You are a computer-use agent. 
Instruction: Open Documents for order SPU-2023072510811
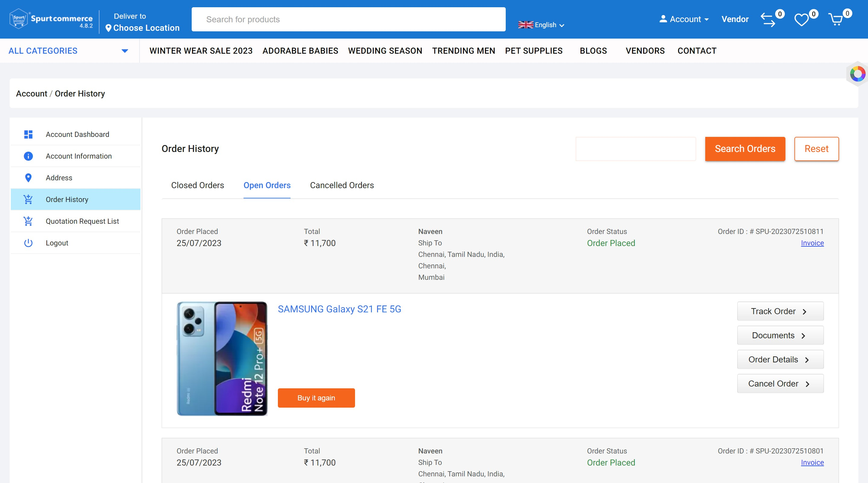[780, 335]
